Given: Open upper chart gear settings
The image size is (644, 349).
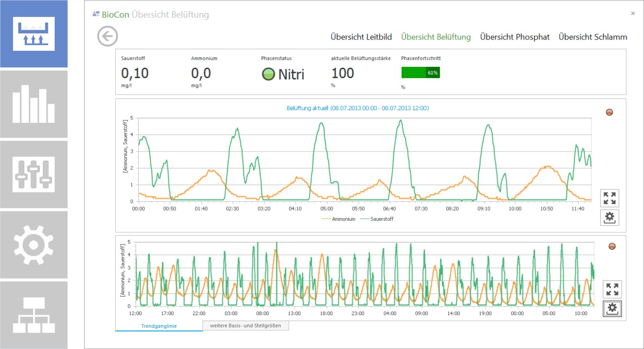Looking at the screenshot, I should [x=610, y=217].
